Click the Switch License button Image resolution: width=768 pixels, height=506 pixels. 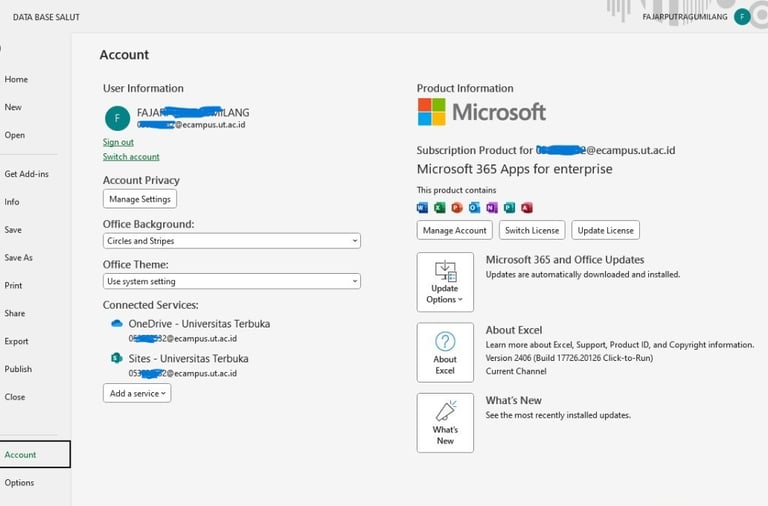click(532, 230)
